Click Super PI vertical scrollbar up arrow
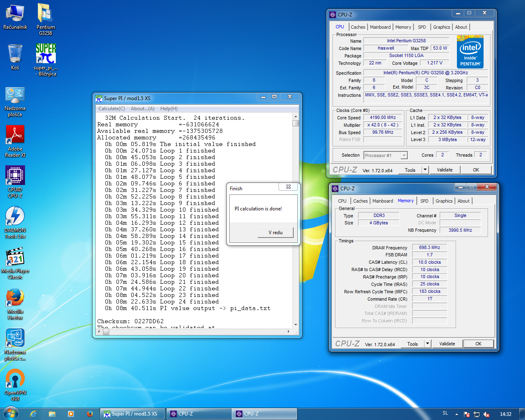The height and width of the screenshot is (420, 525). tap(295, 116)
